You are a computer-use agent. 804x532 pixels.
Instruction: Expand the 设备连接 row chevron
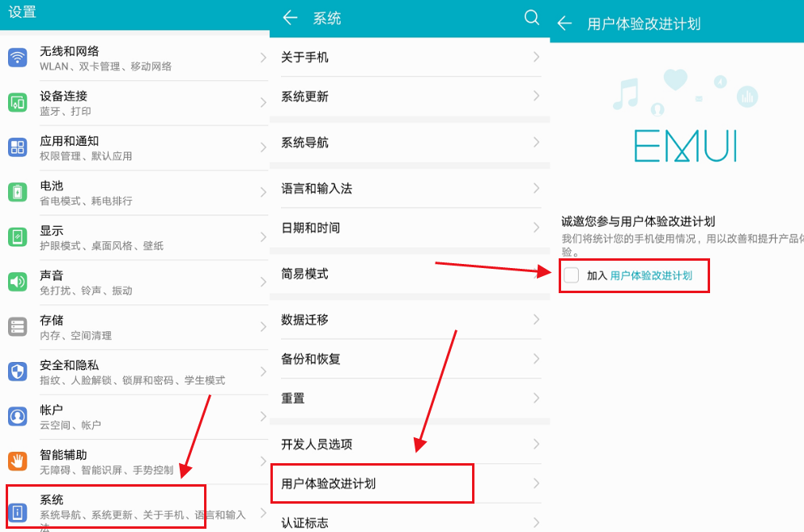coord(263,103)
